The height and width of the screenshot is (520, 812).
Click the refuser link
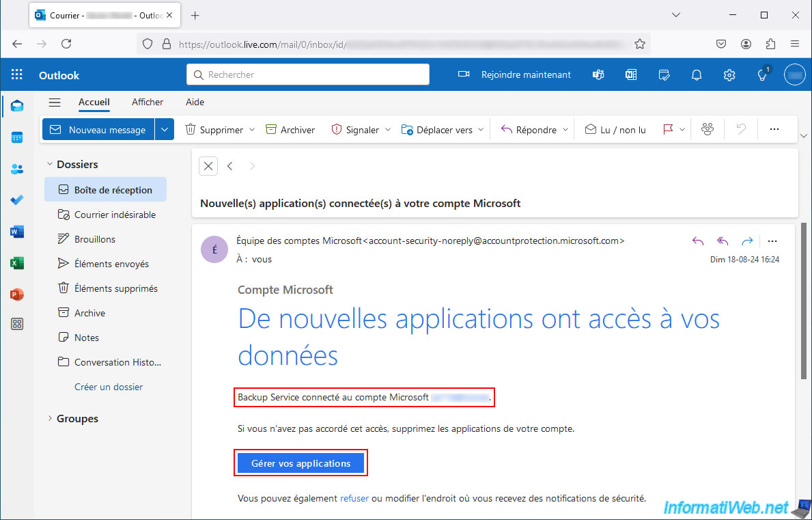[x=354, y=498]
